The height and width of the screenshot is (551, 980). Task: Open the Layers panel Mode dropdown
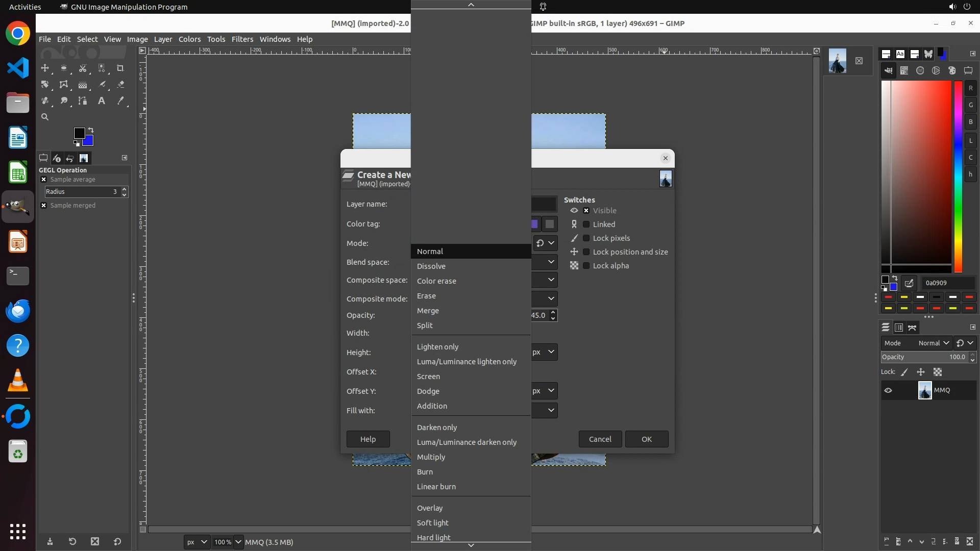click(x=933, y=343)
